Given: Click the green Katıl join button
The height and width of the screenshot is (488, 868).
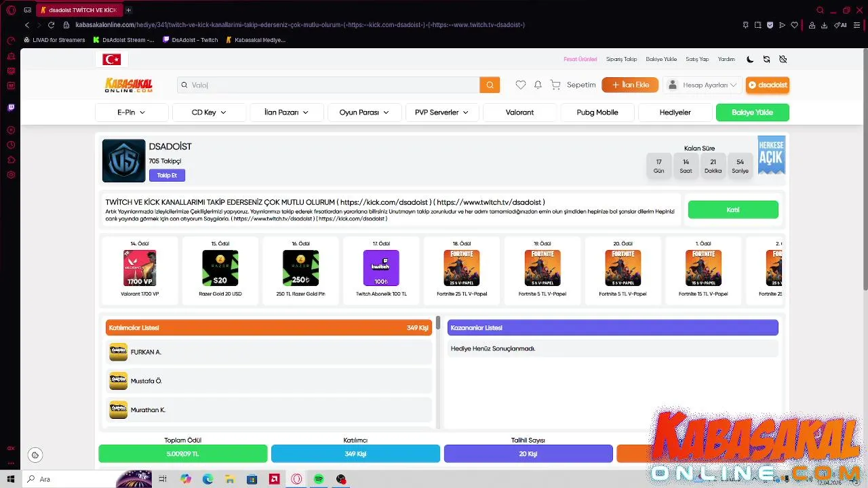Looking at the screenshot, I should coord(733,210).
